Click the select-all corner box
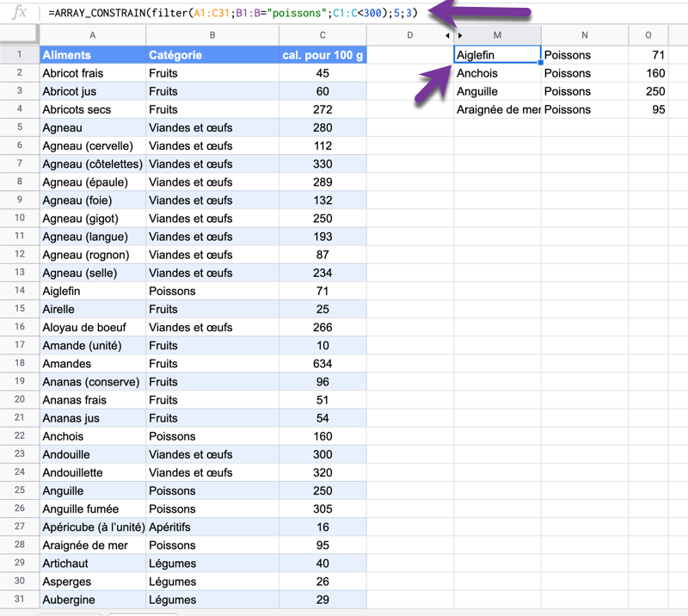This screenshot has width=688, height=616. pyautogui.click(x=19, y=34)
